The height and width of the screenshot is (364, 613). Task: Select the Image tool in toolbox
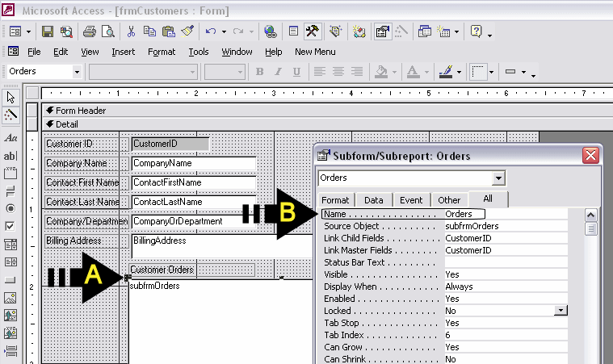click(10, 298)
